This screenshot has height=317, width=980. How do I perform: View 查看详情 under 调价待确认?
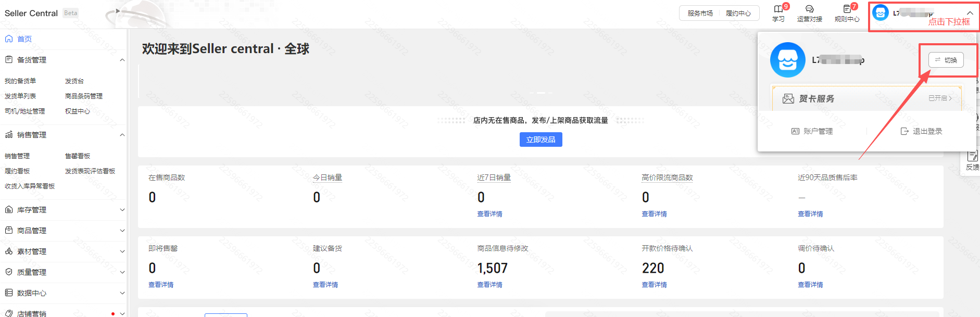(810, 285)
